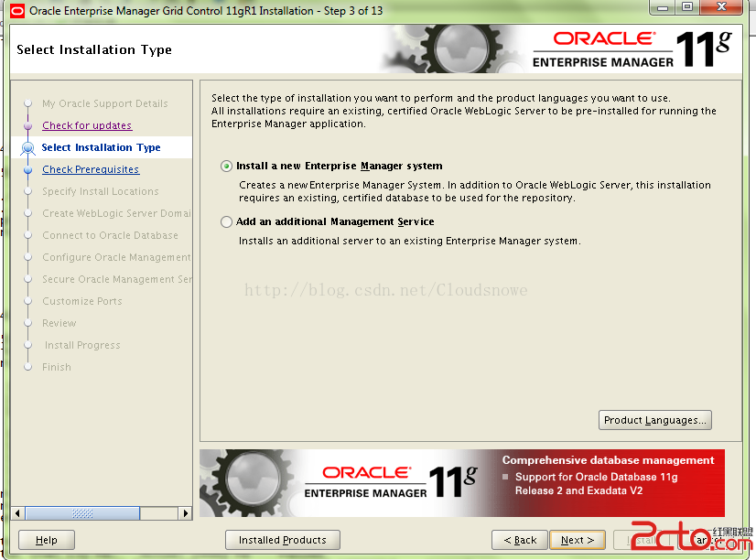
Task: Click the left arrow of sidebar scrollbar
Action: pos(17,513)
